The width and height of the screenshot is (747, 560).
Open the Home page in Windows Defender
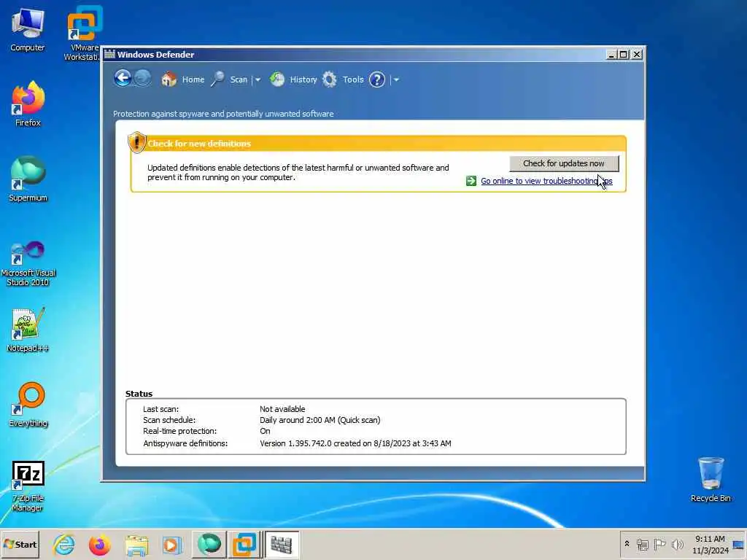click(183, 79)
